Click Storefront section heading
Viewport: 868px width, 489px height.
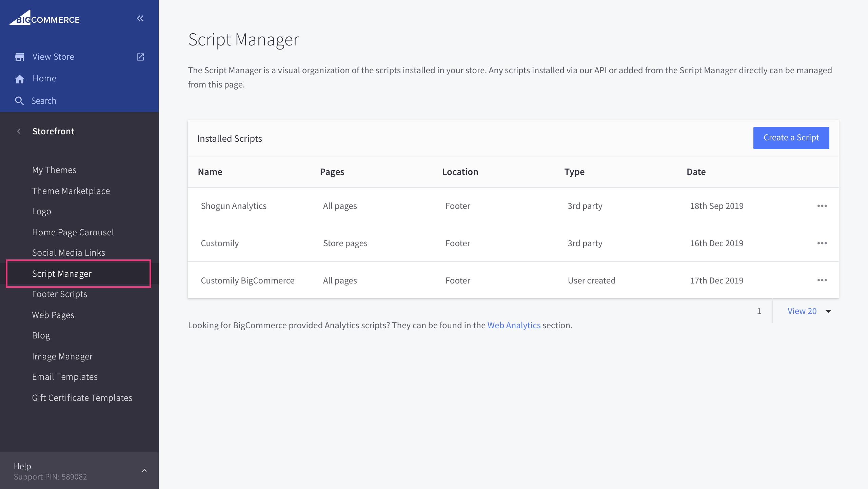tap(53, 131)
